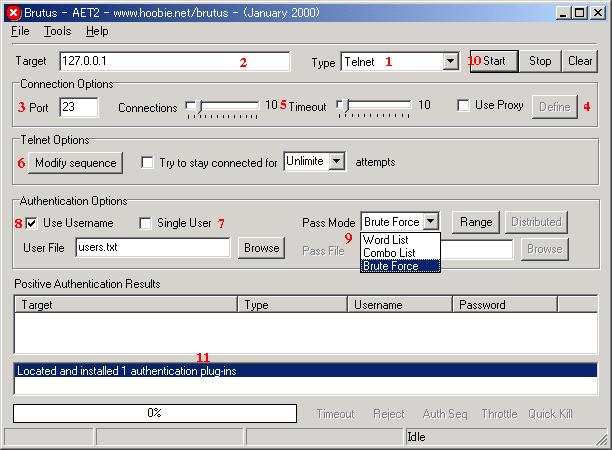Click the Port input field
The image size is (612, 450).
(79, 107)
